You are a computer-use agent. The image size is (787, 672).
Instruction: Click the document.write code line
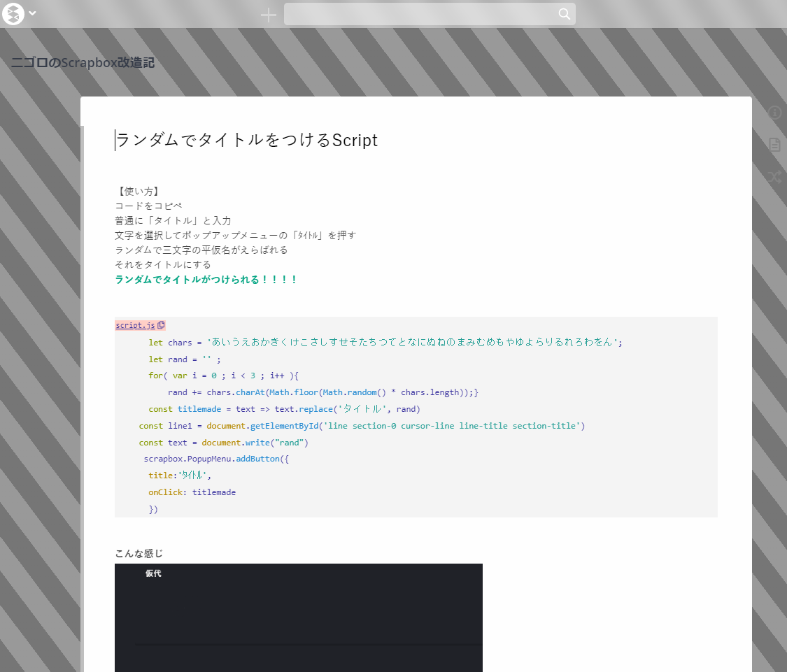pyautogui.click(x=223, y=443)
